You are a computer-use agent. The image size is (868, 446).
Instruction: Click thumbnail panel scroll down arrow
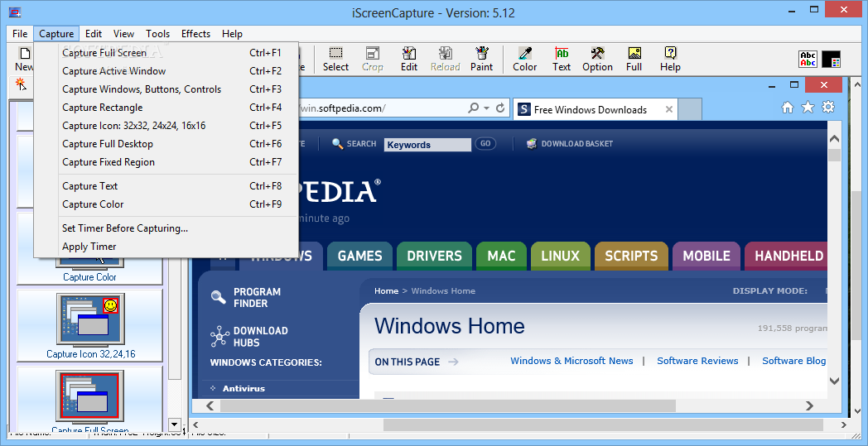pyautogui.click(x=175, y=425)
